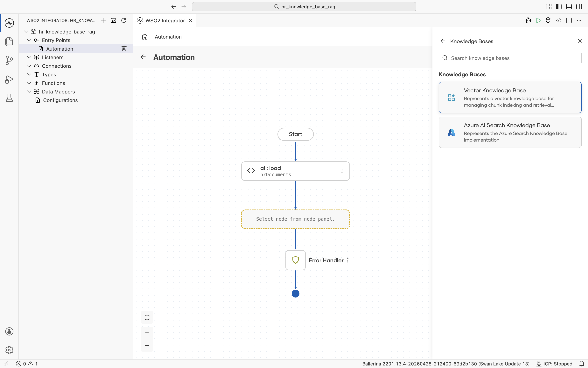Zoom out of the diagram
Screen dimensions: 588x368
point(147,345)
